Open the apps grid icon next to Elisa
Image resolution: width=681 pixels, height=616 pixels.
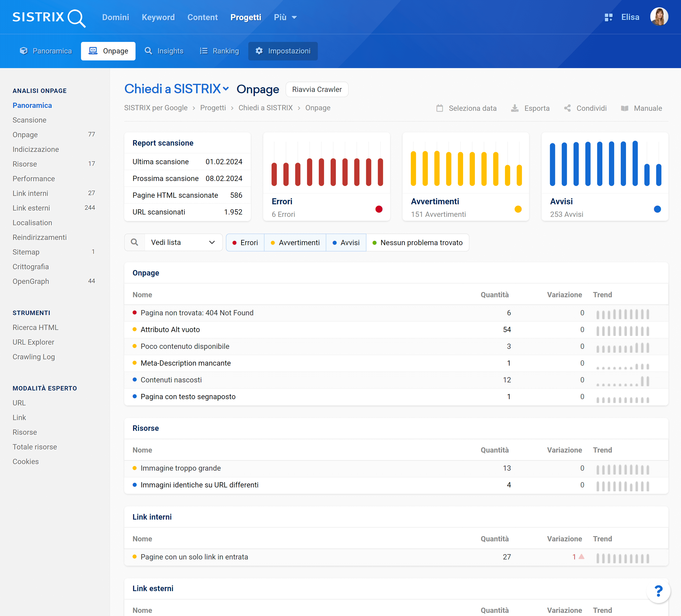[608, 17]
